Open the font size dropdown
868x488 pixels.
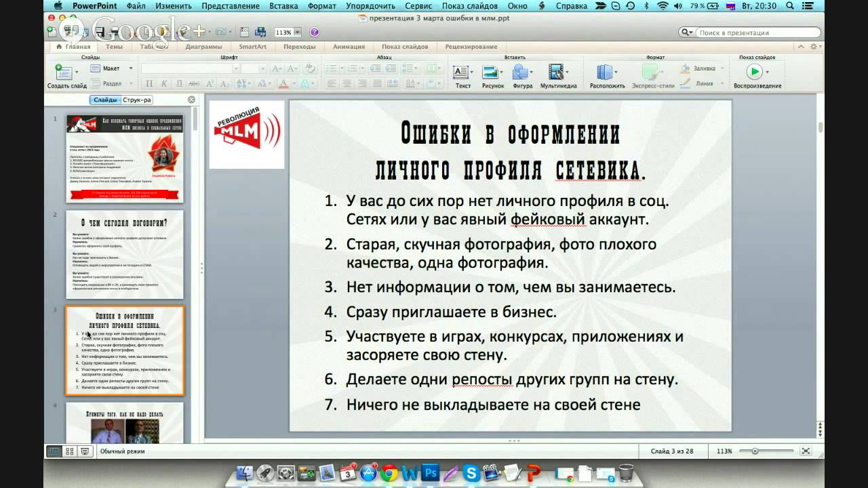pos(263,68)
